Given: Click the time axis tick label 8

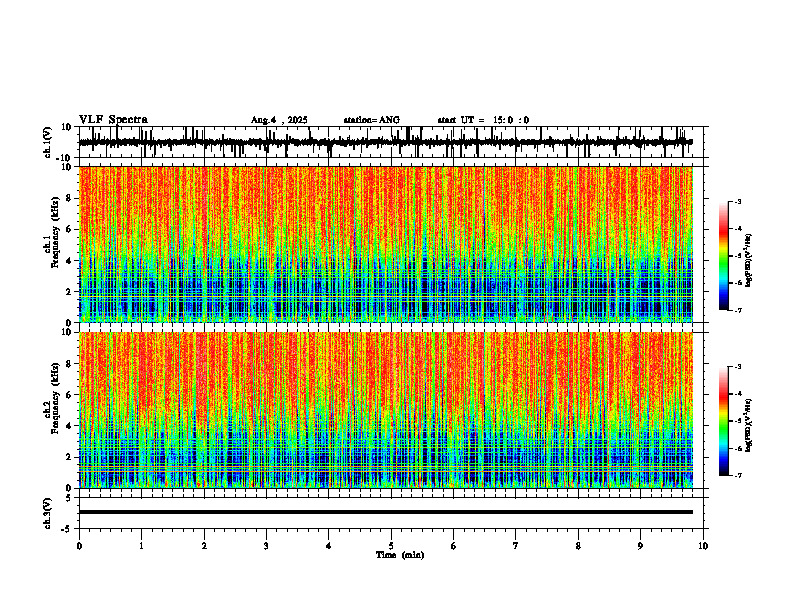Looking at the screenshot, I should coord(578,546).
